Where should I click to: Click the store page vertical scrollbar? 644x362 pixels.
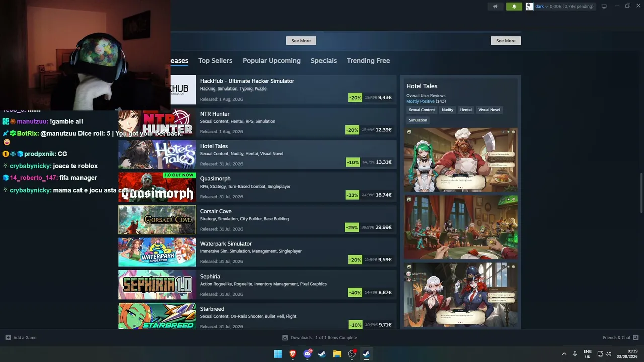point(641,193)
